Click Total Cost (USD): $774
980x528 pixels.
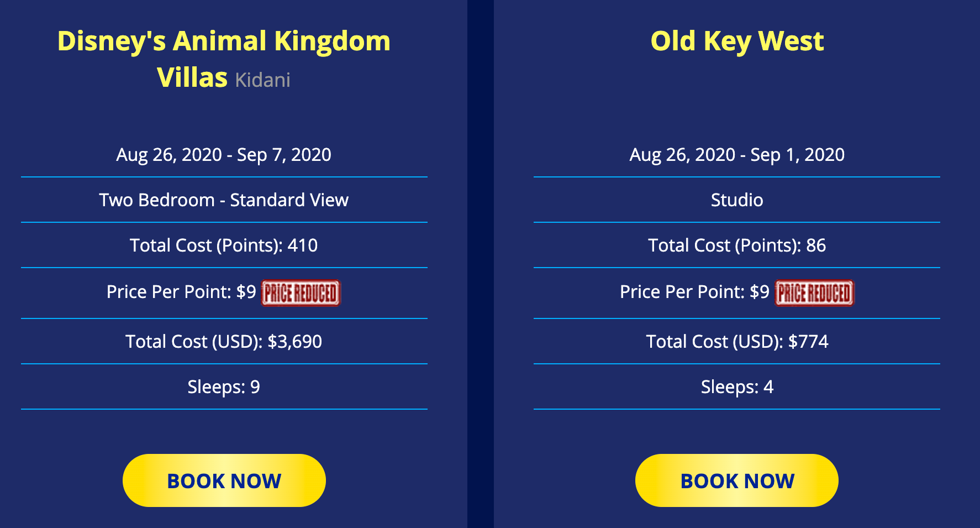coord(737,341)
